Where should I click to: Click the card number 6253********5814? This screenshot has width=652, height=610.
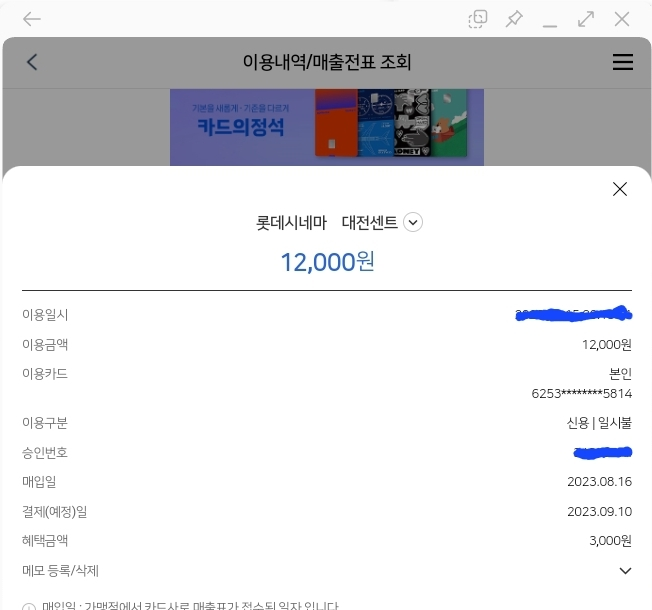point(582,393)
